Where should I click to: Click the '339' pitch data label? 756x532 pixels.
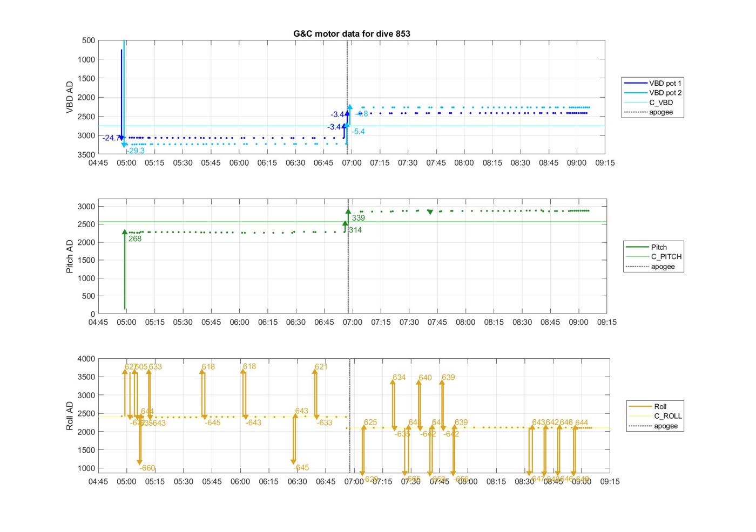click(359, 218)
